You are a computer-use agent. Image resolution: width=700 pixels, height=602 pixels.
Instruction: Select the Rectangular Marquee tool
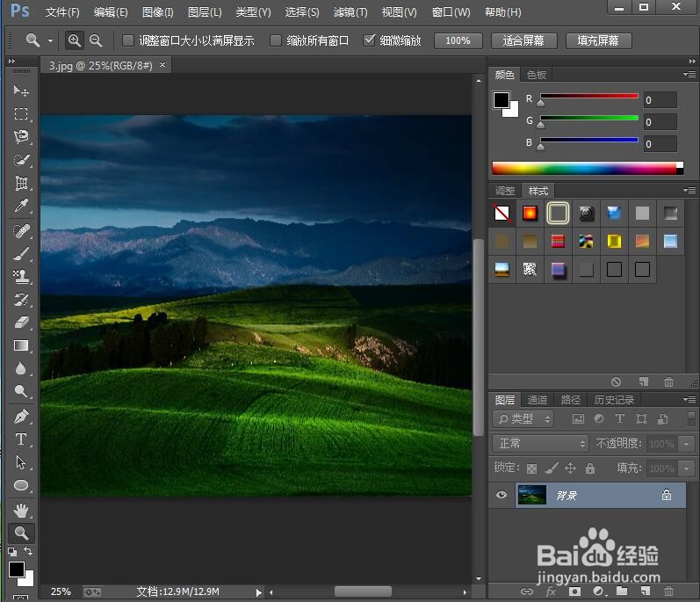[20, 113]
